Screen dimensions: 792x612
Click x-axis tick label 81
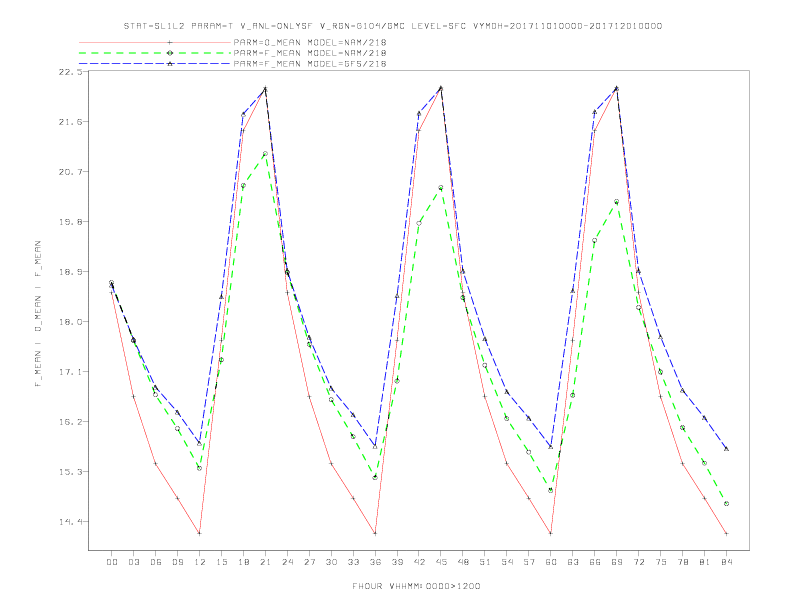(x=705, y=562)
